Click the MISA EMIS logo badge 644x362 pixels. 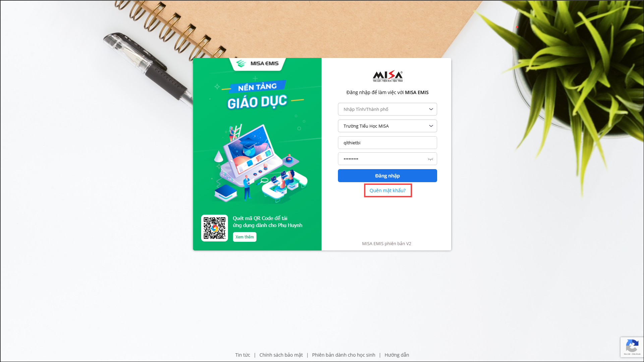tap(257, 64)
